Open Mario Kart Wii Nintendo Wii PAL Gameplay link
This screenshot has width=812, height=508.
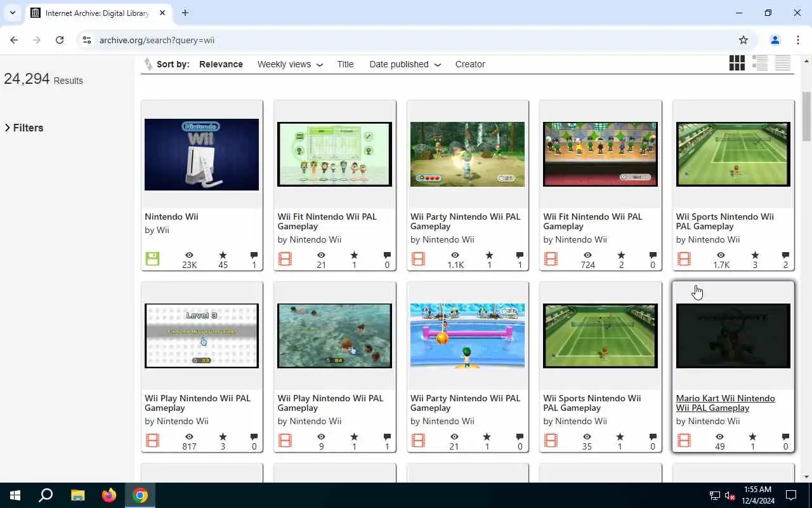pyautogui.click(x=725, y=403)
